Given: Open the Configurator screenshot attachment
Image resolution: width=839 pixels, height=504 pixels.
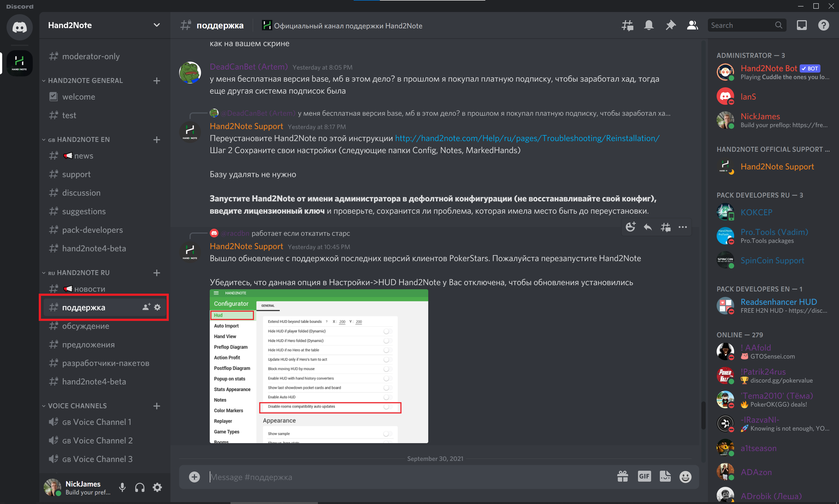Looking at the screenshot, I should point(319,366).
